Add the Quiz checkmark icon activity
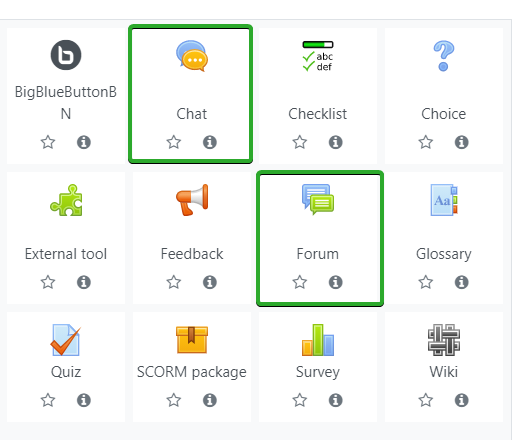This screenshot has height=440, width=515. pyautogui.click(x=66, y=340)
